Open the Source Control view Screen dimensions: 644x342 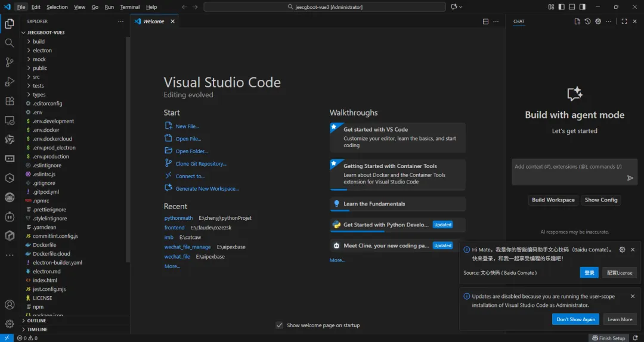[10, 62]
